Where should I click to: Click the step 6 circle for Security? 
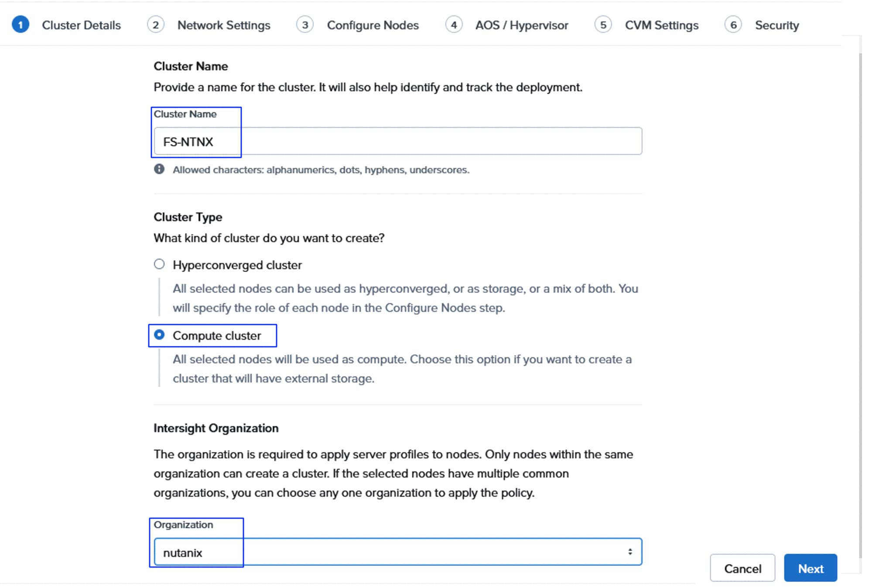coord(733,25)
